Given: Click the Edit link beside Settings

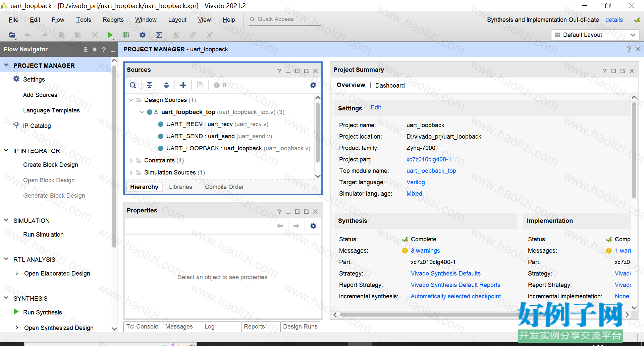Looking at the screenshot, I should click(376, 107).
